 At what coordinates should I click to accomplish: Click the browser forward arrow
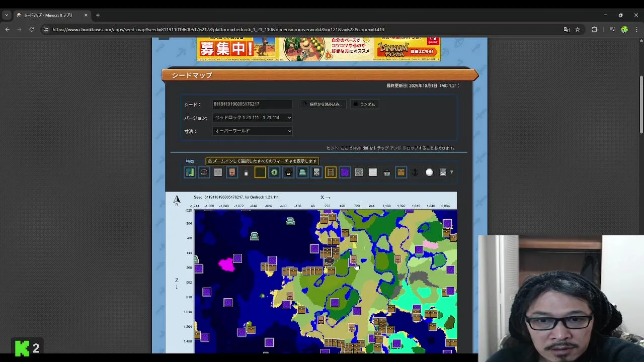[x=19, y=30]
